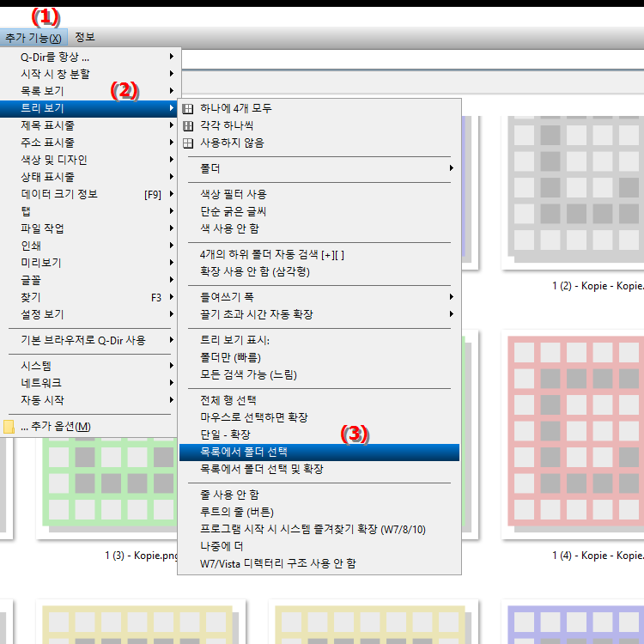Toggle 확장 사용 안 함 (삼각형)
The image size is (644, 644).
coord(319,271)
